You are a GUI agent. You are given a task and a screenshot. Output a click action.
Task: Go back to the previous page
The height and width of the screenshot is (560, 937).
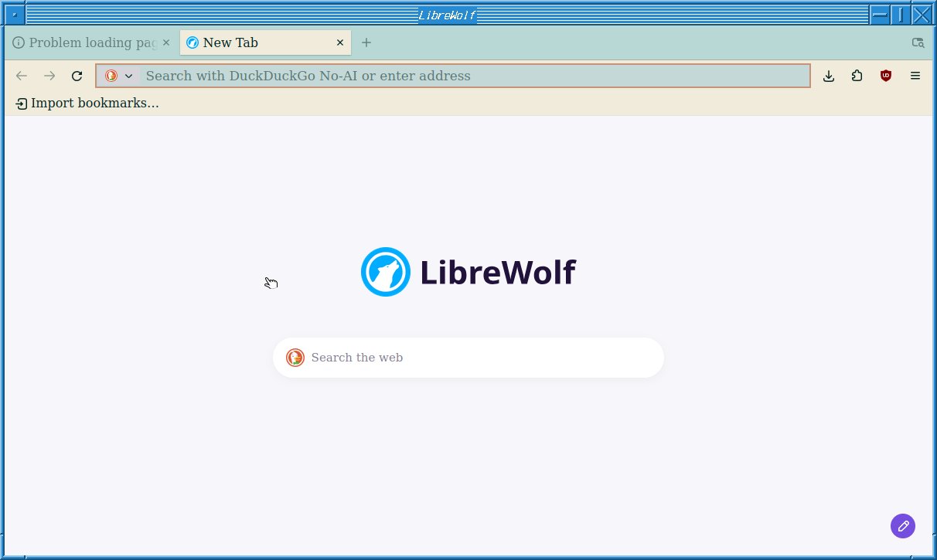tap(22, 76)
